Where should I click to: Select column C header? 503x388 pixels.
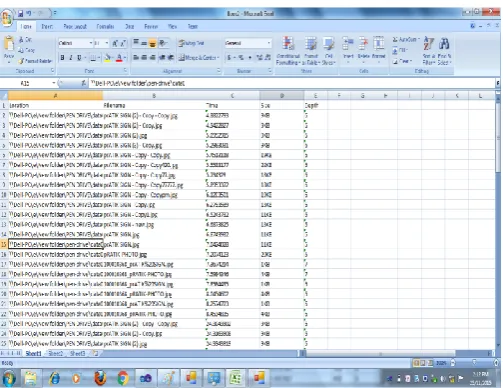pos(232,96)
